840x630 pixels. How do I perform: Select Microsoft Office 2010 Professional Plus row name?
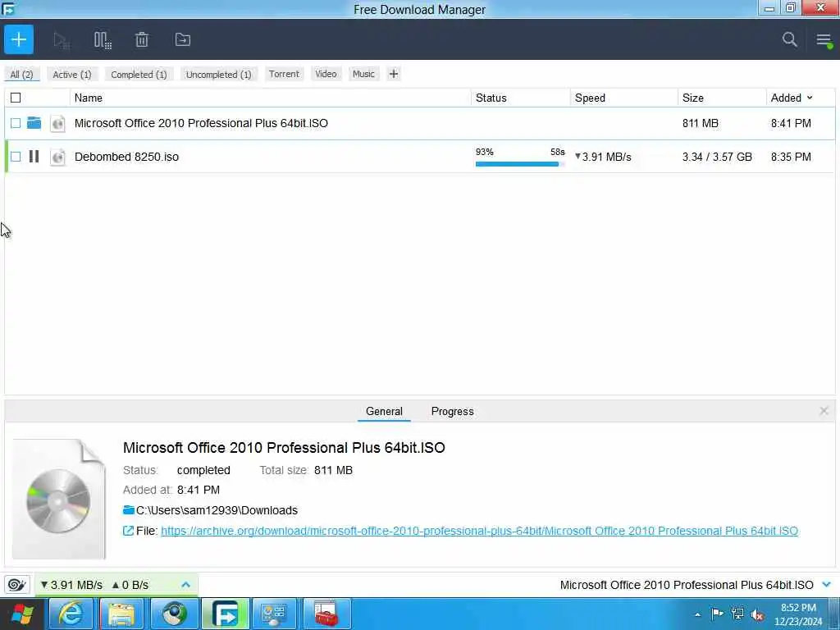(201, 123)
